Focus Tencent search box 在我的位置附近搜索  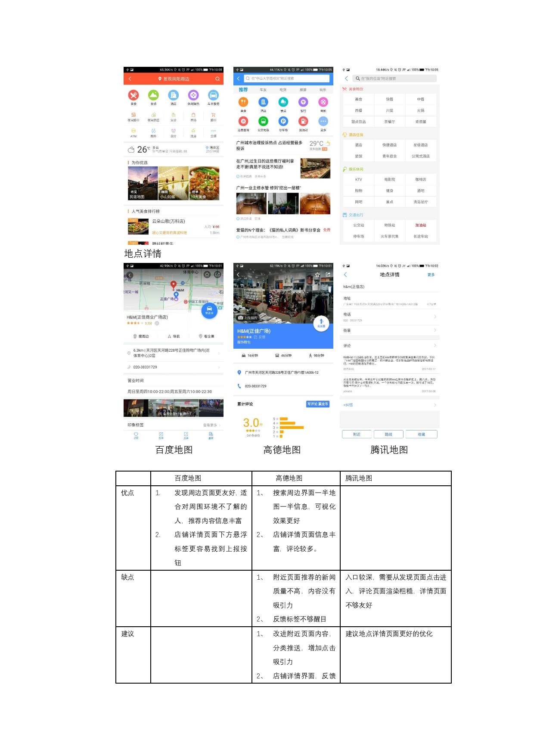click(x=395, y=78)
